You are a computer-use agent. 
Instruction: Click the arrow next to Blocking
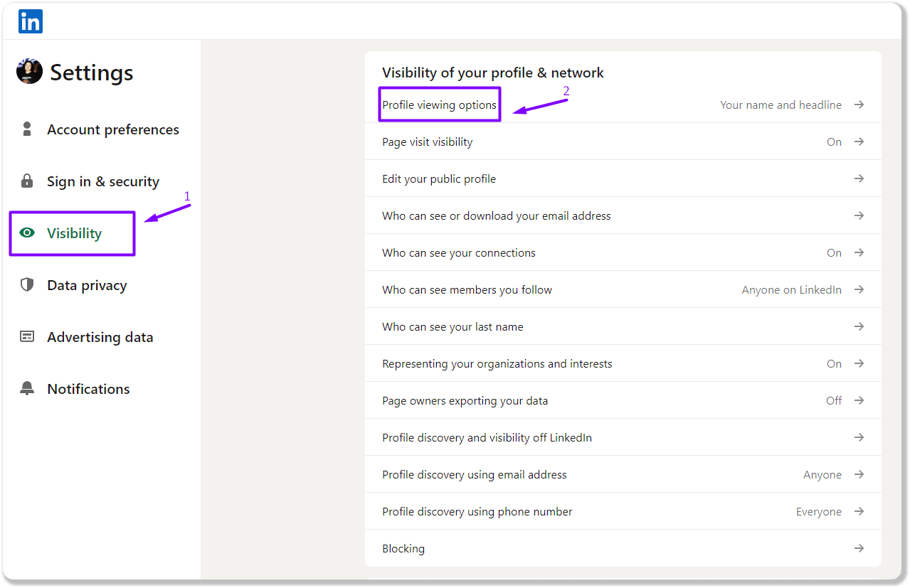[x=859, y=548]
